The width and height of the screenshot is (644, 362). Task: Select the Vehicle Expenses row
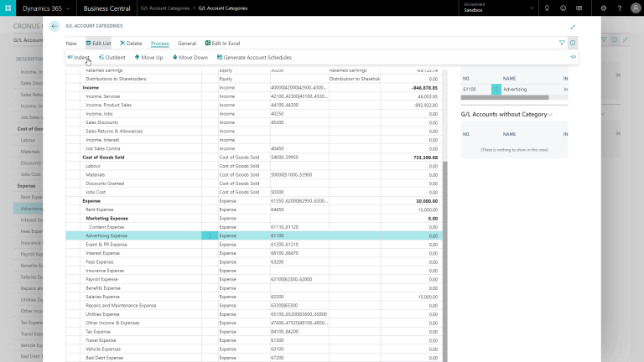click(x=254, y=349)
